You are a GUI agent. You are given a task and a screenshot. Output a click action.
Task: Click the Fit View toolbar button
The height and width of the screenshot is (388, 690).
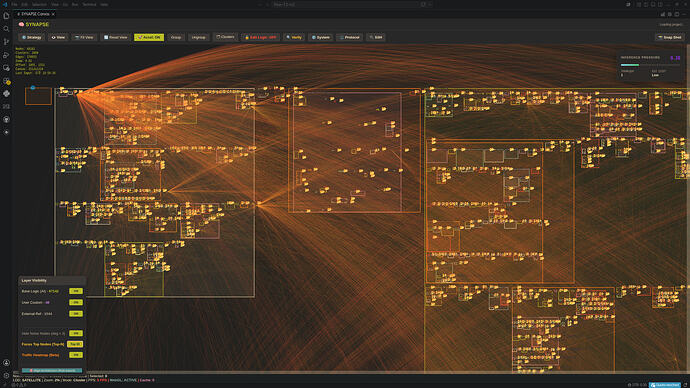(84, 37)
